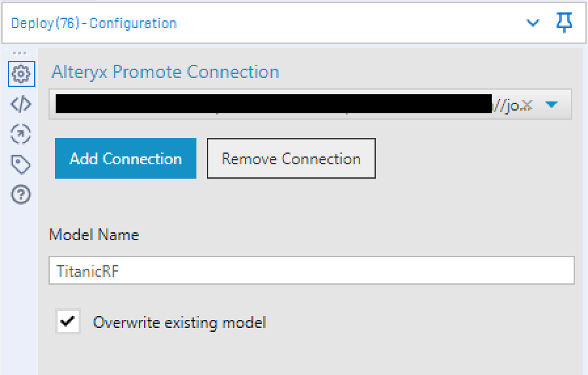Expand the title bar chevron menu
588x375 pixels.
533,23
